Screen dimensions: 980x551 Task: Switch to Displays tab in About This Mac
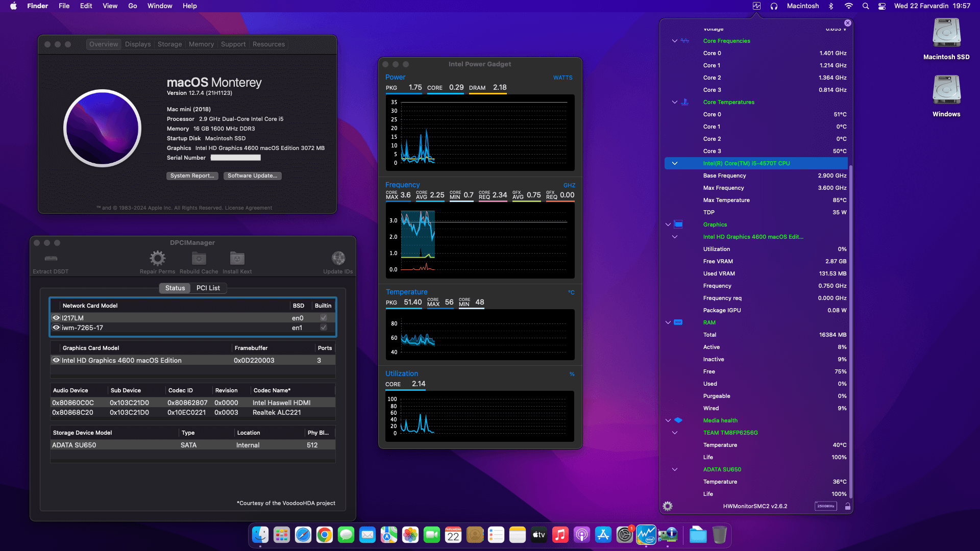(x=138, y=44)
